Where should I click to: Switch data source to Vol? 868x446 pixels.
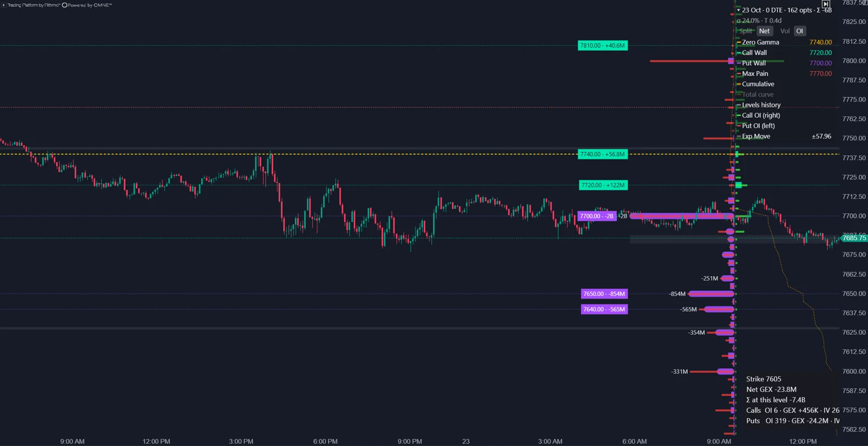(784, 31)
